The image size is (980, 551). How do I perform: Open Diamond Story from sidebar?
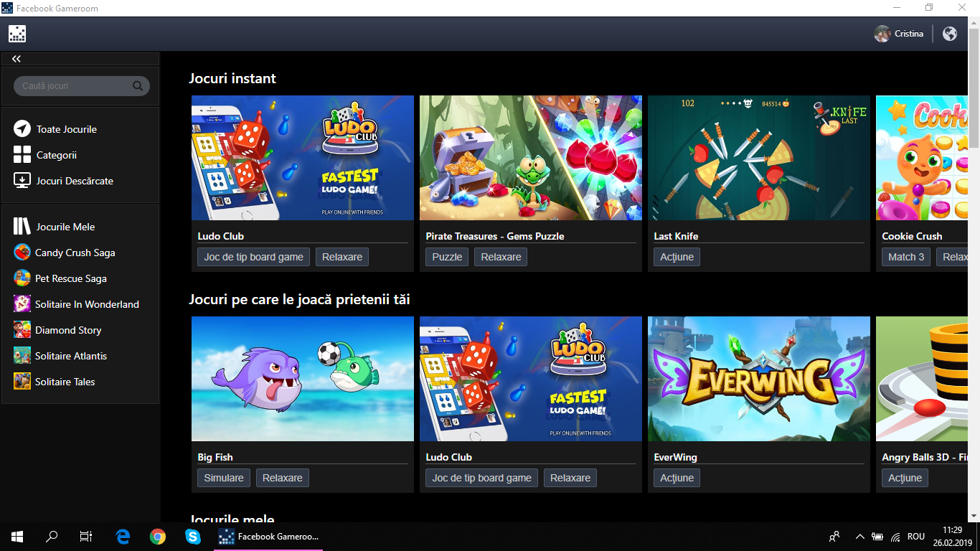click(x=68, y=330)
